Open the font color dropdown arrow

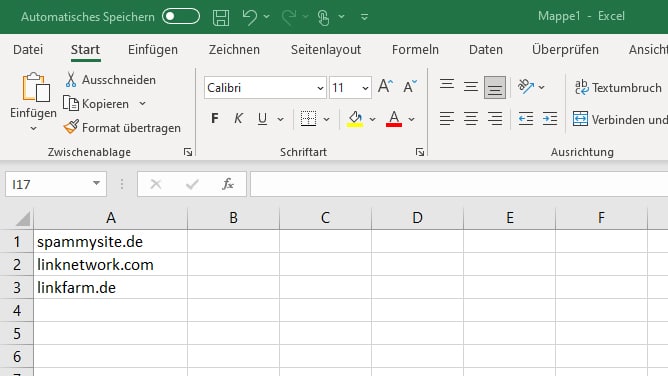pos(411,119)
